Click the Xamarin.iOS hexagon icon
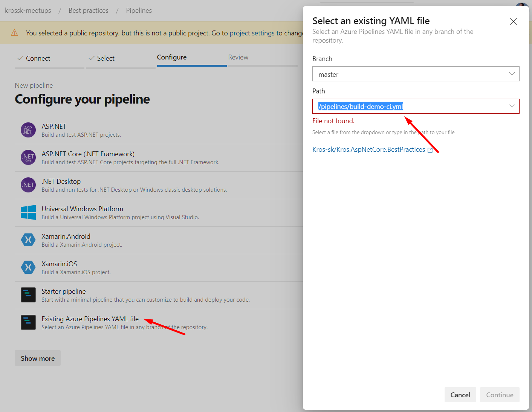This screenshot has width=532, height=412. [x=28, y=267]
